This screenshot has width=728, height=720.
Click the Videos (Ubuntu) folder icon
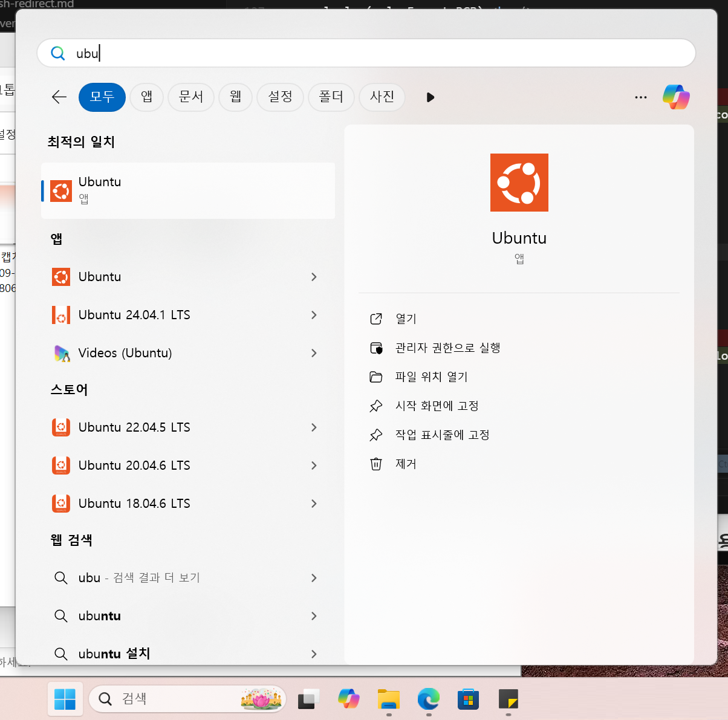pos(61,353)
